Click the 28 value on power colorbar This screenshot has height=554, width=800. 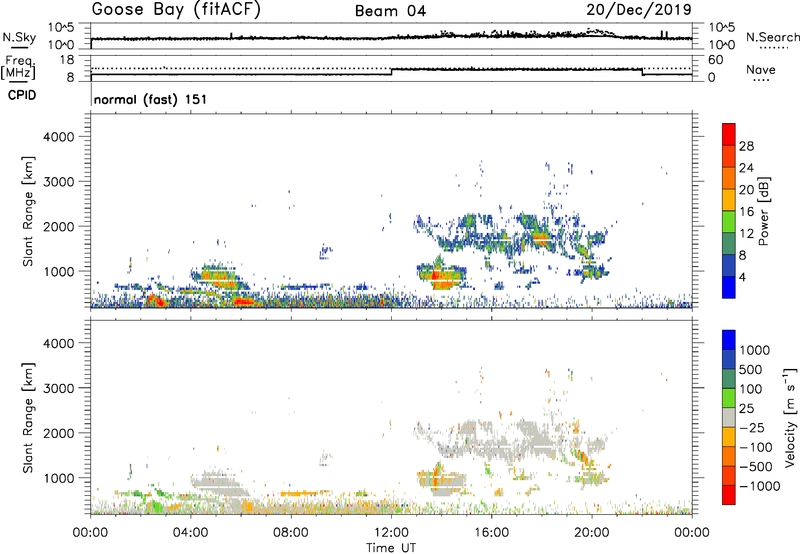[x=746, y=146]
